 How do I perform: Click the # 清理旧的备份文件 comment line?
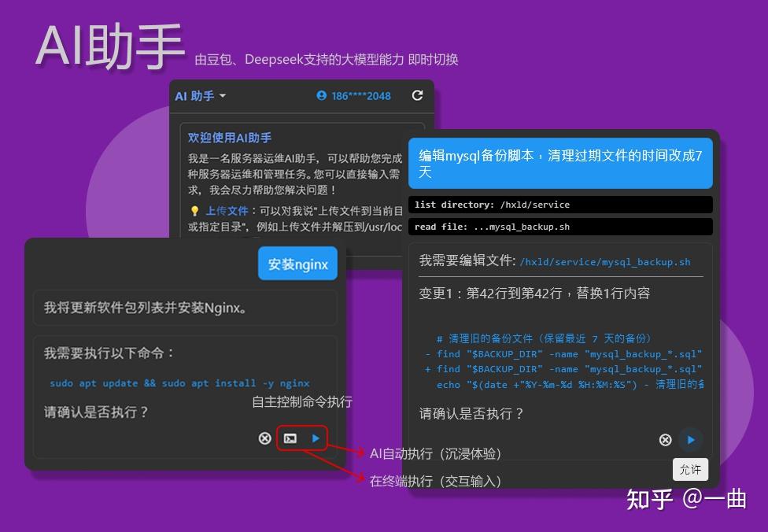click(x=544, y=338)
